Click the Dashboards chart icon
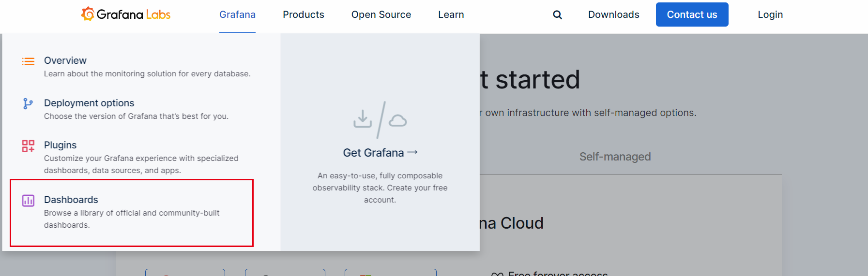Viewport: 868px width, 276px height. (28, 201)
